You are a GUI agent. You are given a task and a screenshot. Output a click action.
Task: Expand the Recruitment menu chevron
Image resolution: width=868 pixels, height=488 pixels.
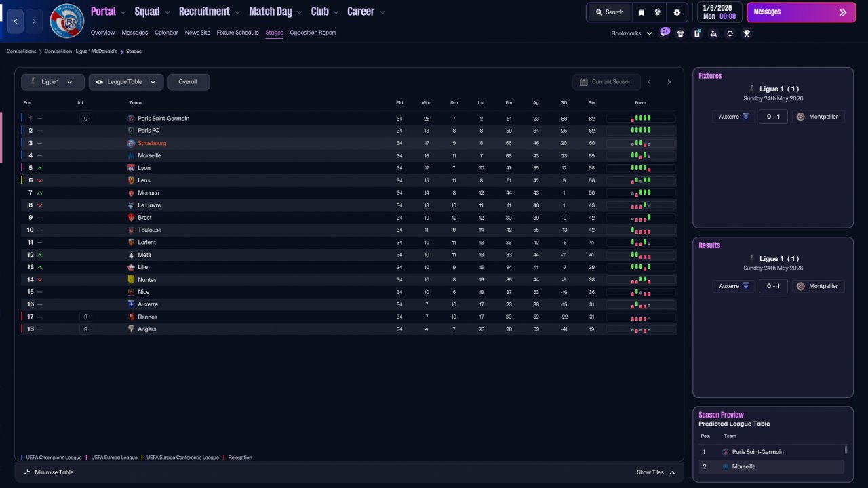[x=237, y=12]
